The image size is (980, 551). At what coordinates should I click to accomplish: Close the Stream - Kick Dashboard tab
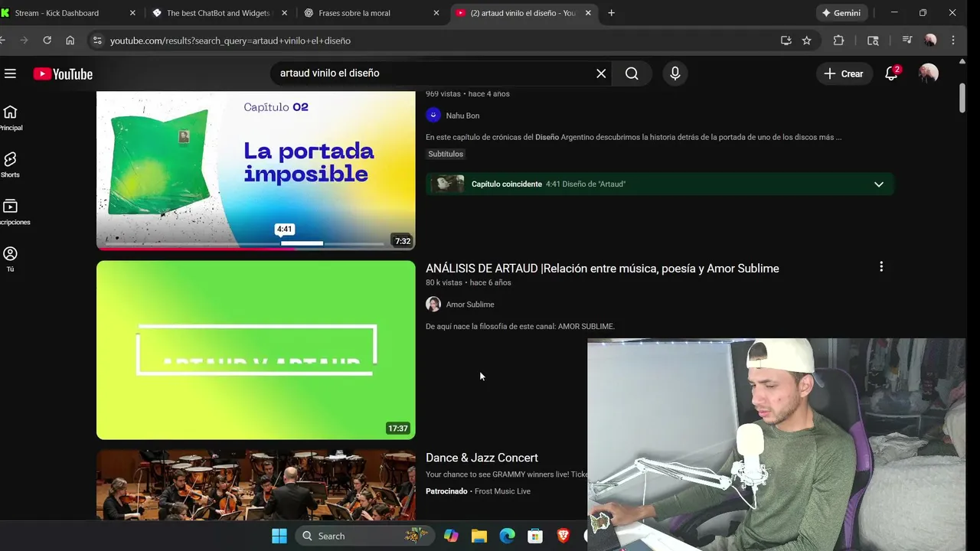click(132, 13)
